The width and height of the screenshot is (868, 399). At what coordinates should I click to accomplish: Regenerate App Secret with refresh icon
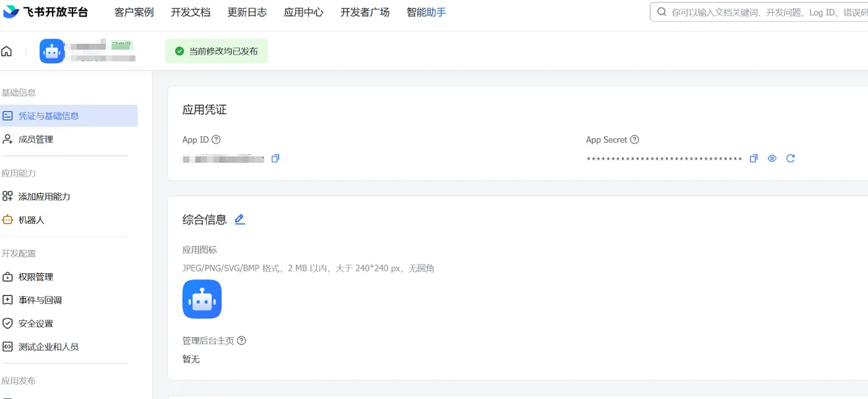[790, 159]
